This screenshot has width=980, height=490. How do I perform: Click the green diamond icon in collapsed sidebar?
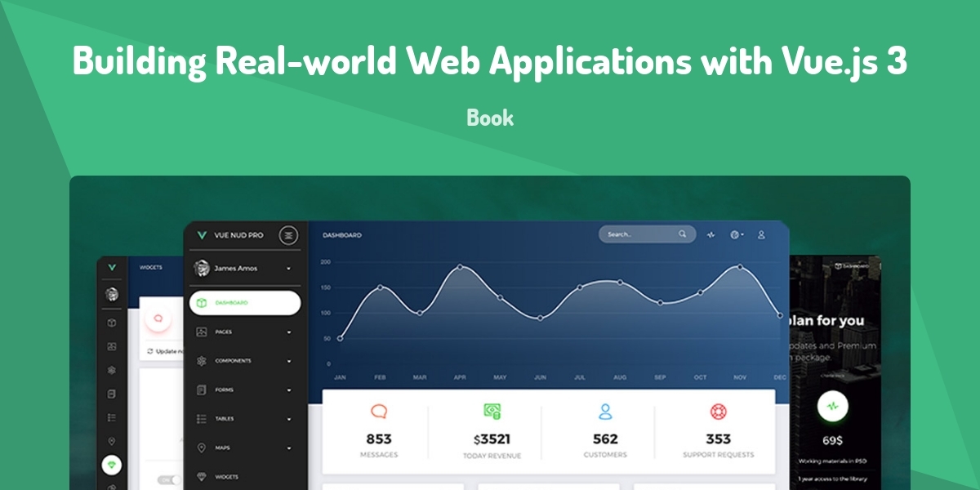(x=112, y=464)
